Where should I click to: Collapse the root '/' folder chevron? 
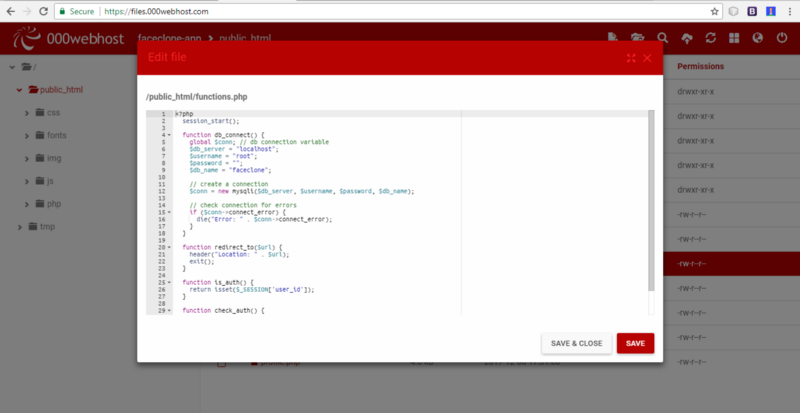[x=12, y=67]
